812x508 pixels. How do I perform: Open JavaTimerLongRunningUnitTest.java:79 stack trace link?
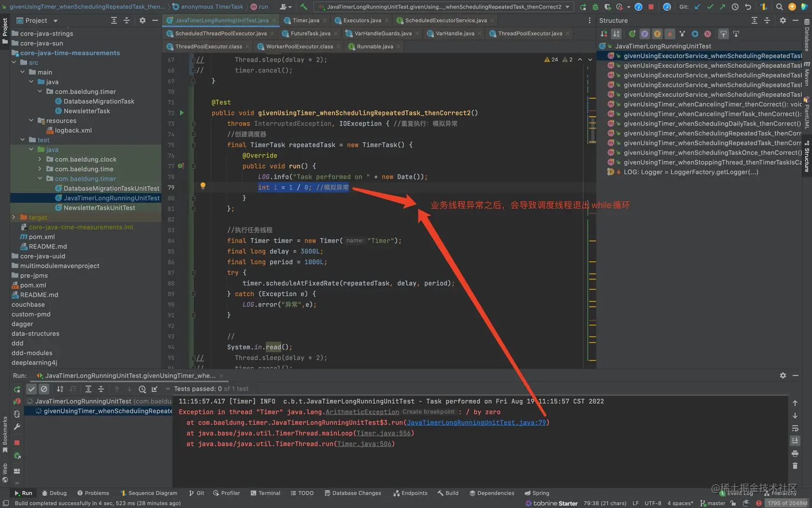click(x=476, y=423)
